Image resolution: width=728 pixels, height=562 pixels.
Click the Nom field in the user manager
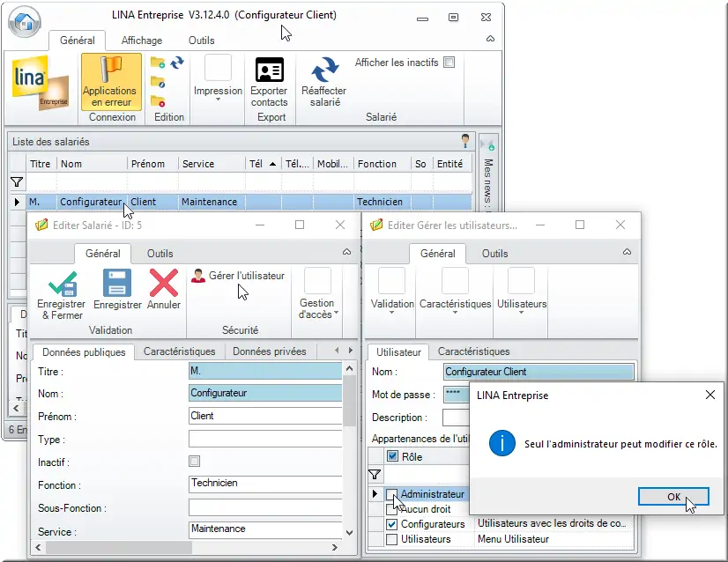pyautogui.click(x=539, y=372)
